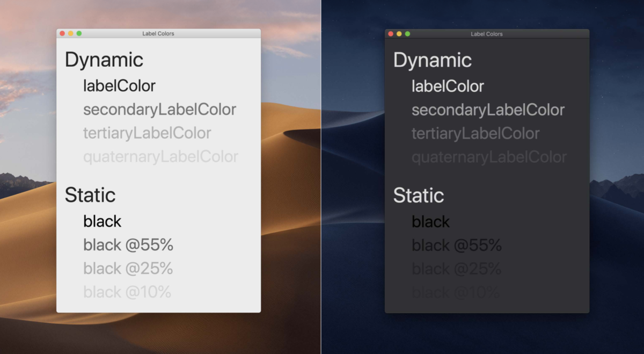Close the light Label Colors window
The image size is (644, 354).
click(x=62, y=34)
